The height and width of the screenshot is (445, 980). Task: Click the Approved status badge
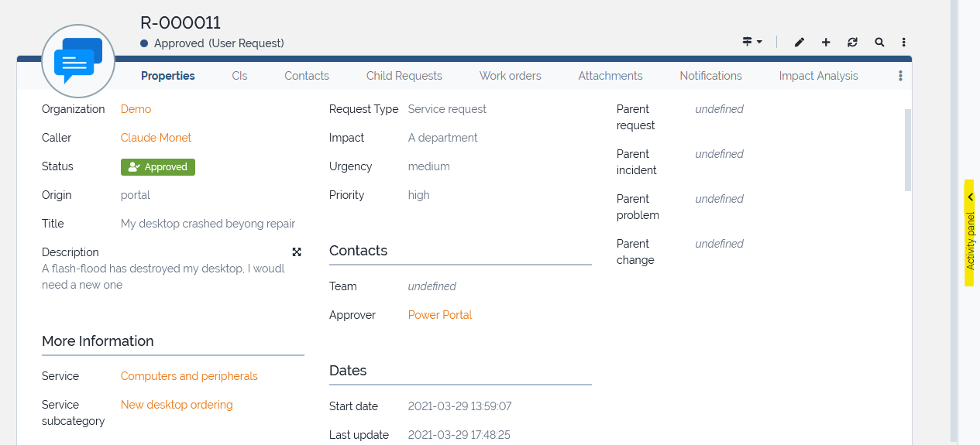[x=158, y=166]
